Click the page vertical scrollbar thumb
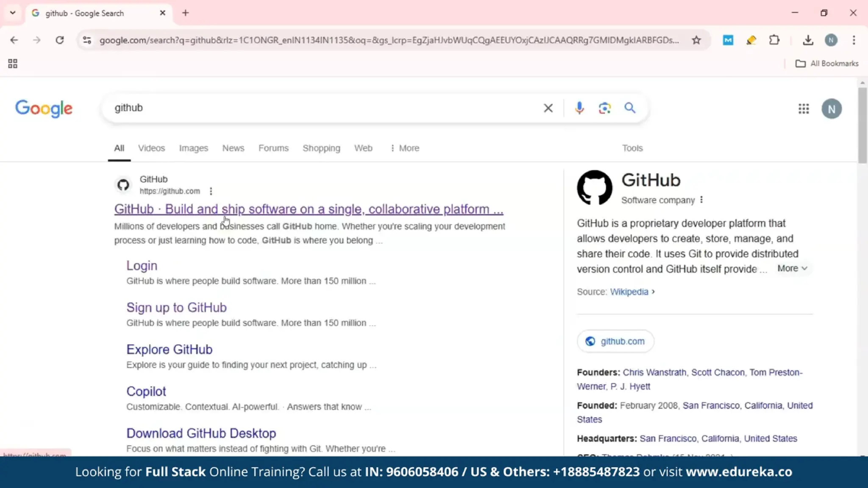Viewport: 868px width, 488px height. [x=862, y=125]
